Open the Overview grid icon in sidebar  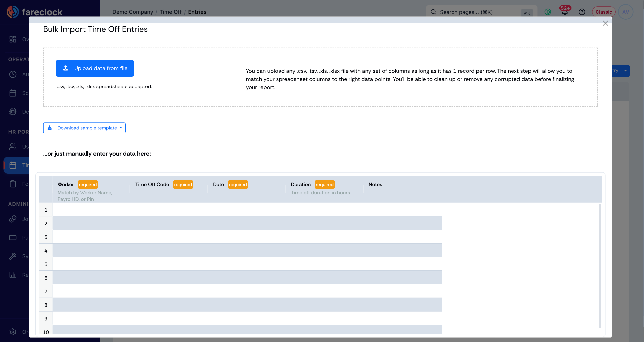13,39
